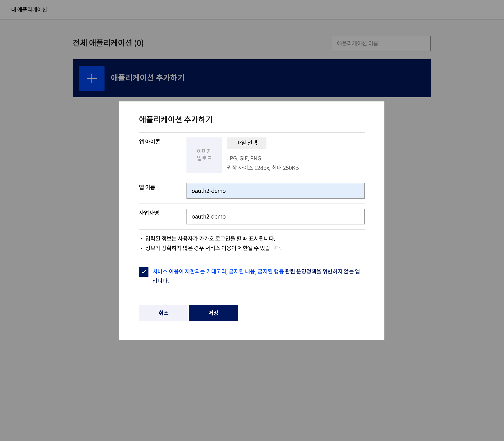Click the 전체 애플리케이션 (0) heading
Image resolution: width=504 pixels, height=441 pixels.
pyautogui.click(x=108, y=43)
